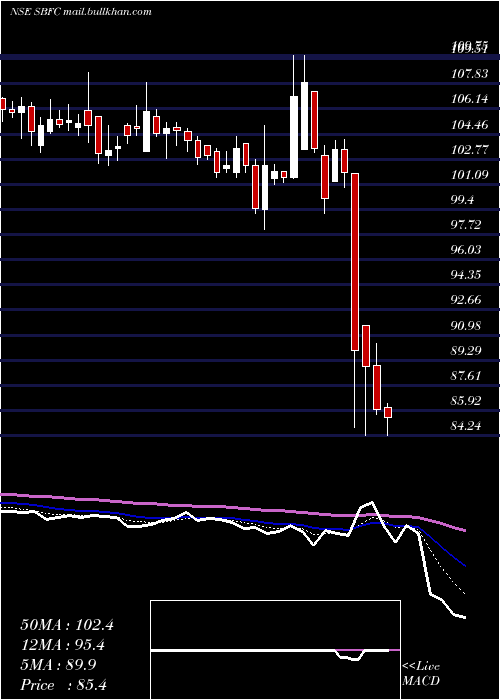The image size is (500, 700).
Task: Click the 104.46 price axis label
Action: pyautogui.click(x=470, y=125)
